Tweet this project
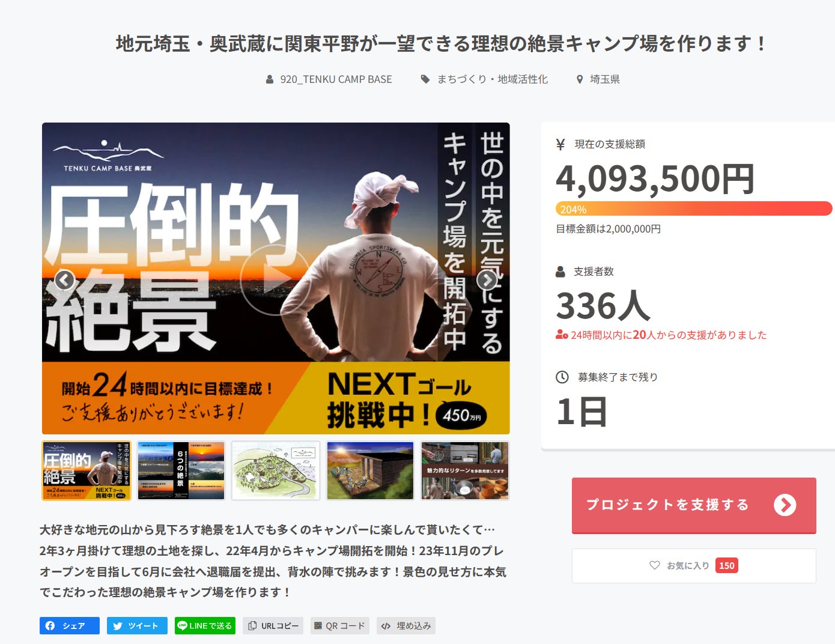 [137, 625]
